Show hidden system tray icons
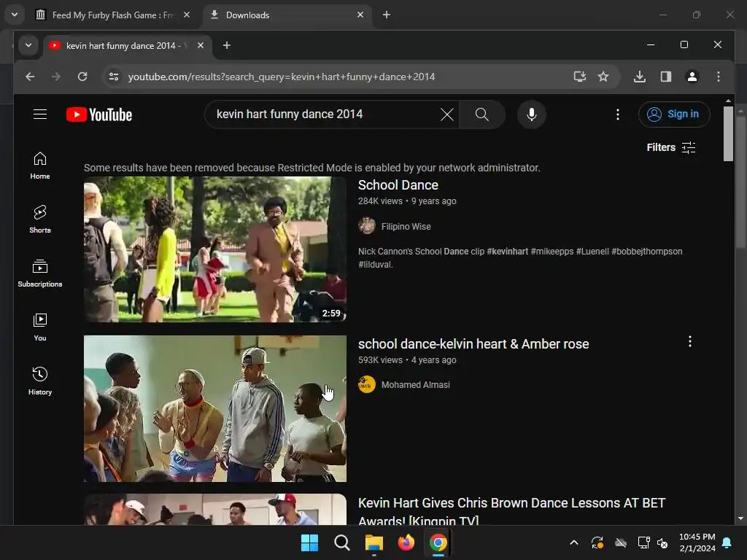747x560 pixels. click(574, 542)
